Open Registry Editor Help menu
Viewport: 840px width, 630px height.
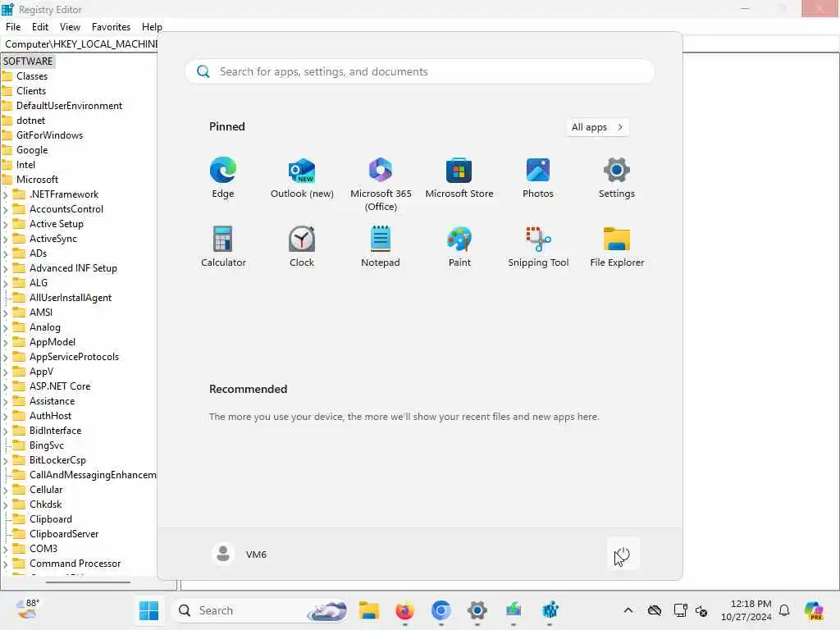[x=152, y=27]
